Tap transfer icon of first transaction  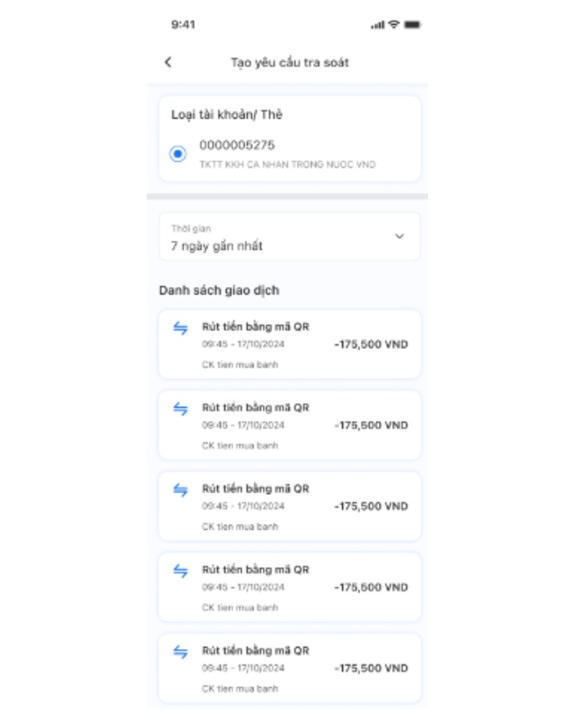[x=181, y=327]
